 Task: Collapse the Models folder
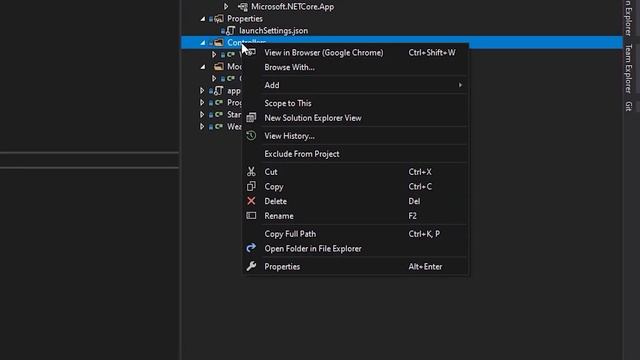click(x=203, y=67)
